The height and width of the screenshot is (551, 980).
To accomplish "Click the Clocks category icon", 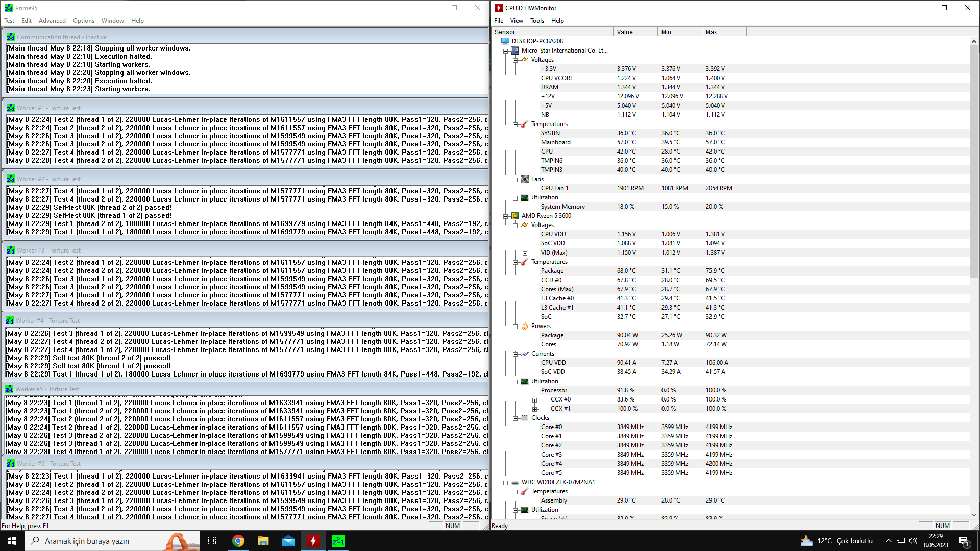I will click(524, 418).
